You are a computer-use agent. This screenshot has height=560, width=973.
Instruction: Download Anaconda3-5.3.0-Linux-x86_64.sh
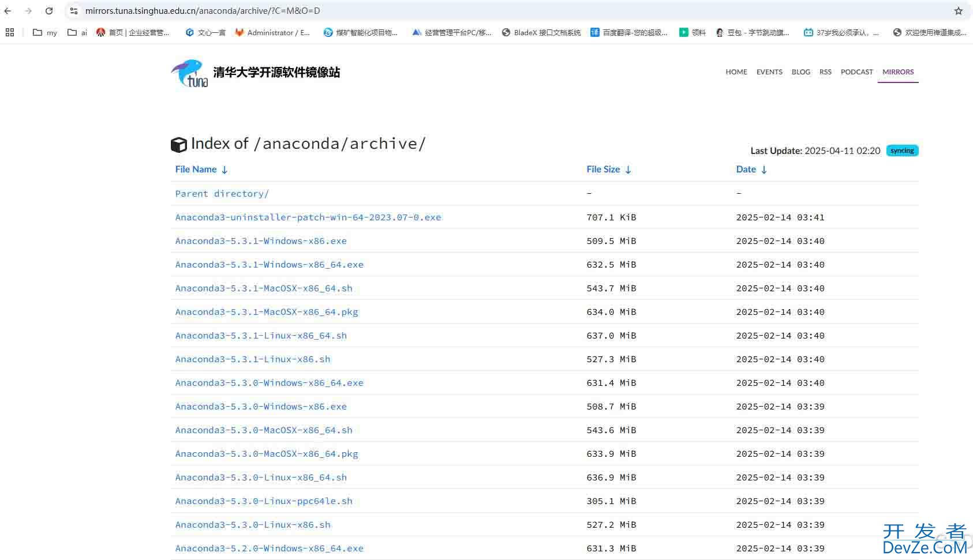click(x=261, y=478)
